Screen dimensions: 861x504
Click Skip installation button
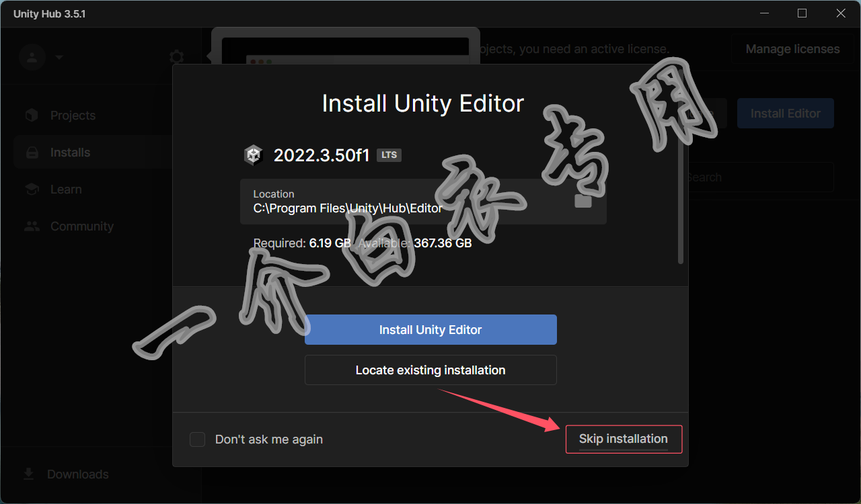624,439
